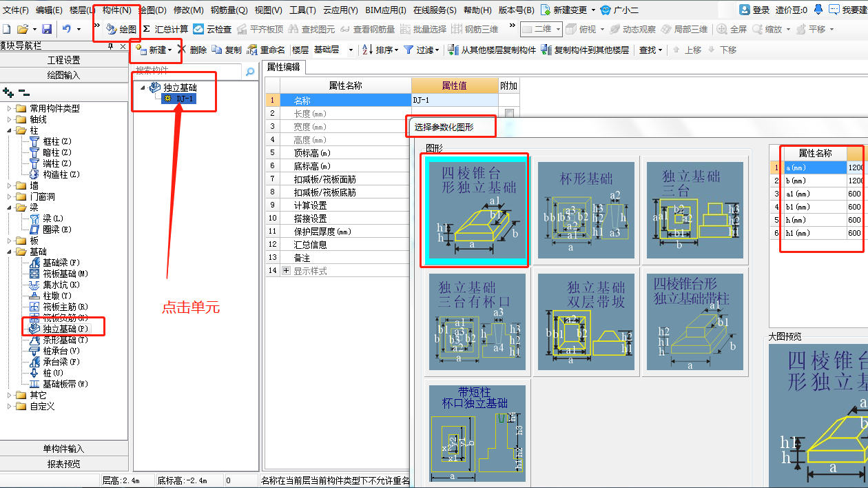This screenshot has width=868, height=488.
Task: Click the search magnifier icon
Action: [249, 71]
